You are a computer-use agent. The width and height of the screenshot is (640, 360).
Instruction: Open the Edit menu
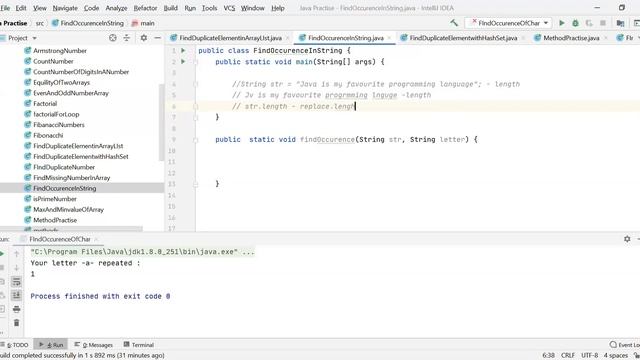point(21,8)
